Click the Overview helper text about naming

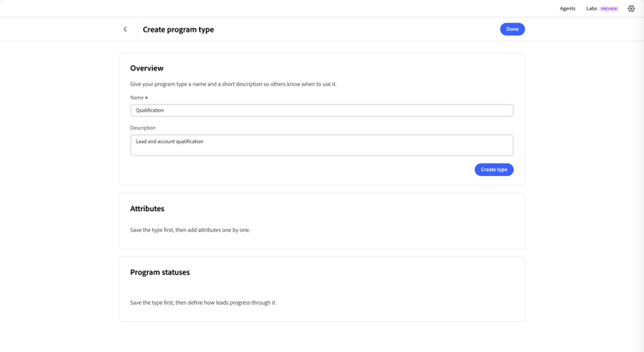[x=234, y=84]
